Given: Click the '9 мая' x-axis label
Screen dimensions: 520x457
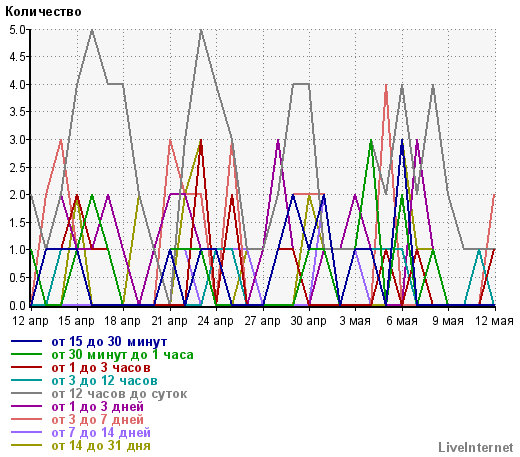Looking at the screenshot, I should [x=448, y=321].
